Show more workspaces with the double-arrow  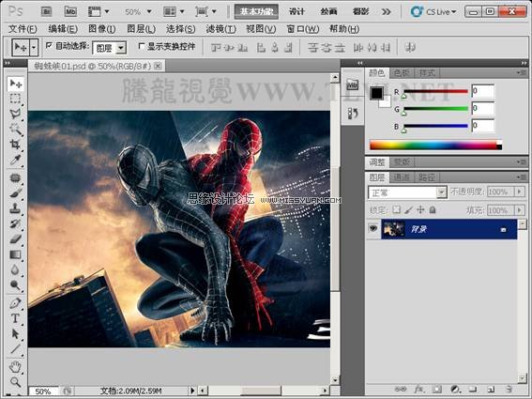(387, 12)
